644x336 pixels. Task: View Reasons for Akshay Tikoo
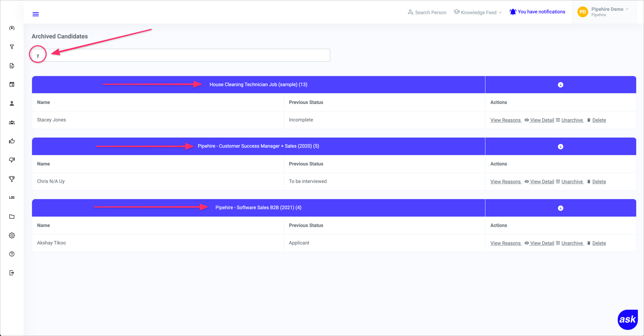[506, 243]
